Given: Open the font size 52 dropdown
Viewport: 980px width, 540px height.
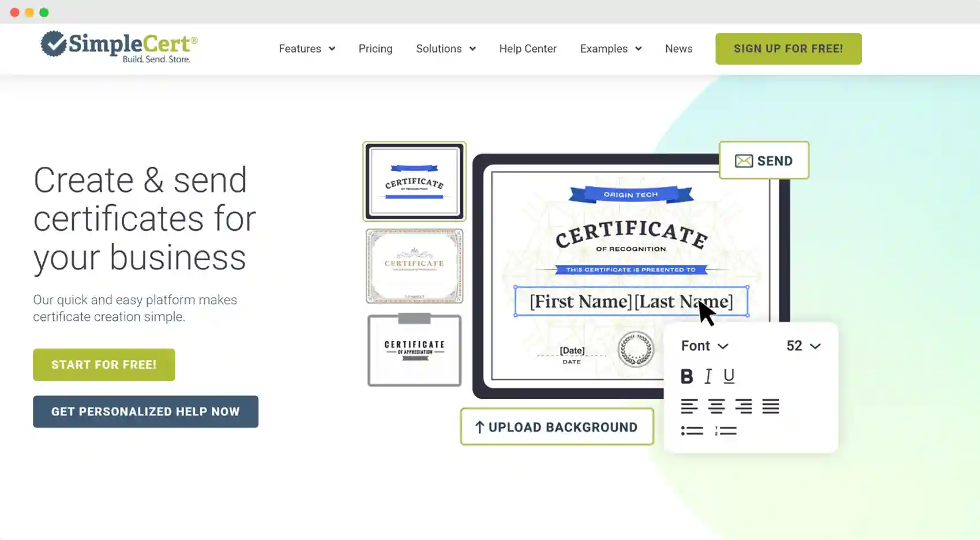Looking at the screenshot, I should pyautogui.click(x=803, y=346).
